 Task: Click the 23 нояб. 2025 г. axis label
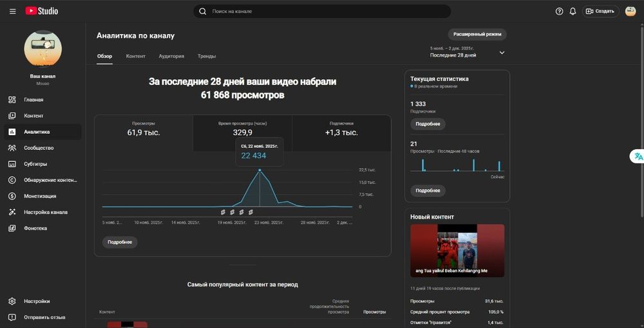pos(269,223)
